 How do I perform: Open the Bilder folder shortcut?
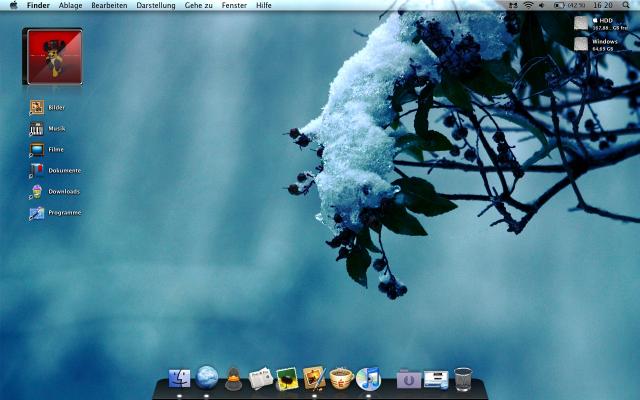37,107
